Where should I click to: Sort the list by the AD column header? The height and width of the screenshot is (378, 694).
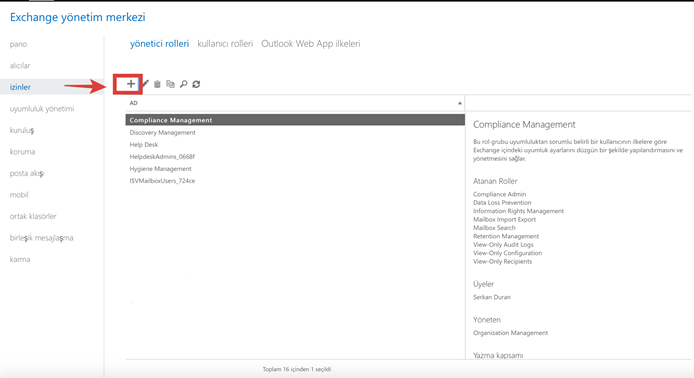295,103
